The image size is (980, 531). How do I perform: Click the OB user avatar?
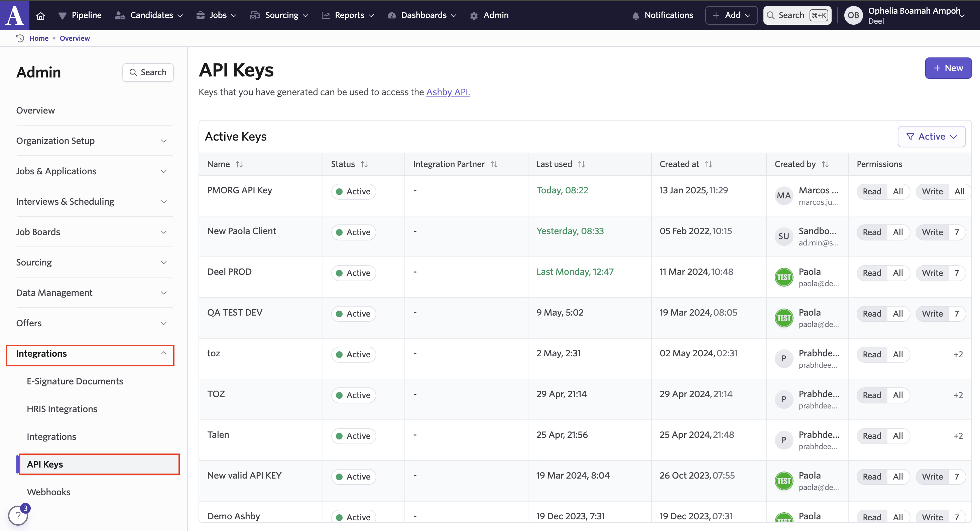(x=853, y=15)
